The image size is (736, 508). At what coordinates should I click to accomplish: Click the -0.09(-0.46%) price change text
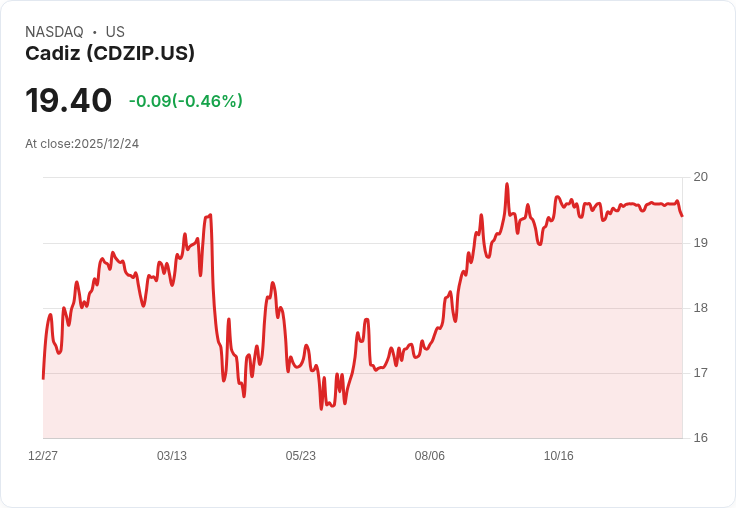(186, 101)
